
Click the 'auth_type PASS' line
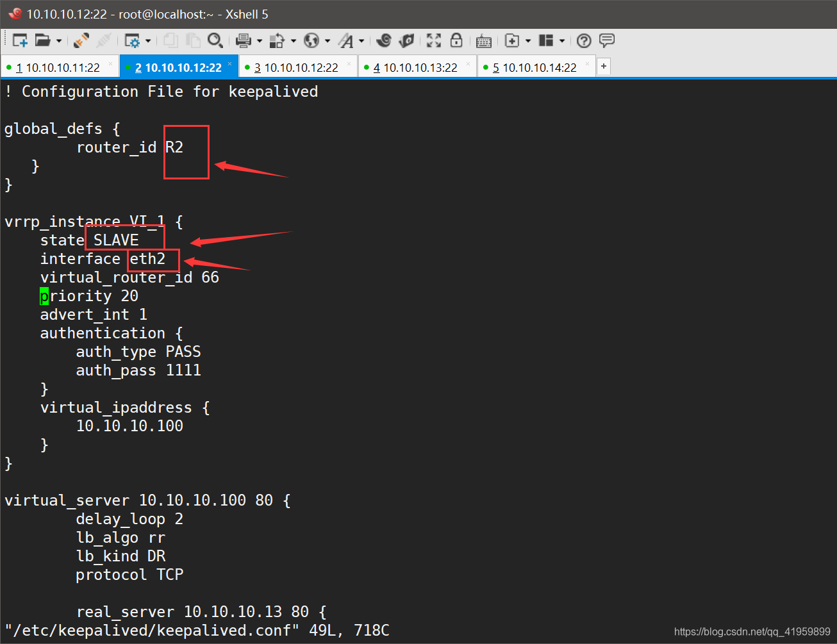[x=138, y=352]
